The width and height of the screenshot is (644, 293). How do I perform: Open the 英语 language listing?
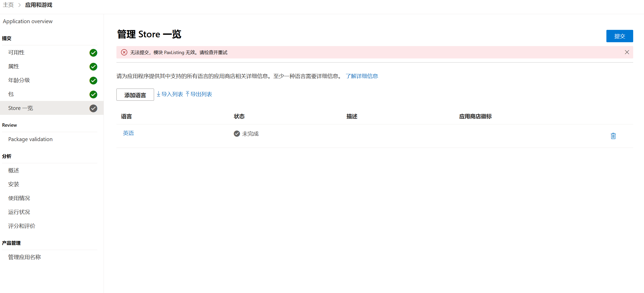[128, 133]
